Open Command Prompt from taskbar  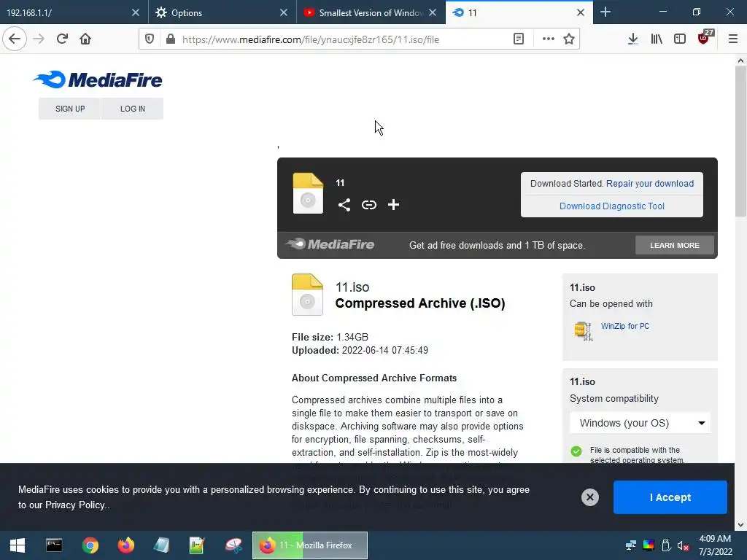point(54,545)
